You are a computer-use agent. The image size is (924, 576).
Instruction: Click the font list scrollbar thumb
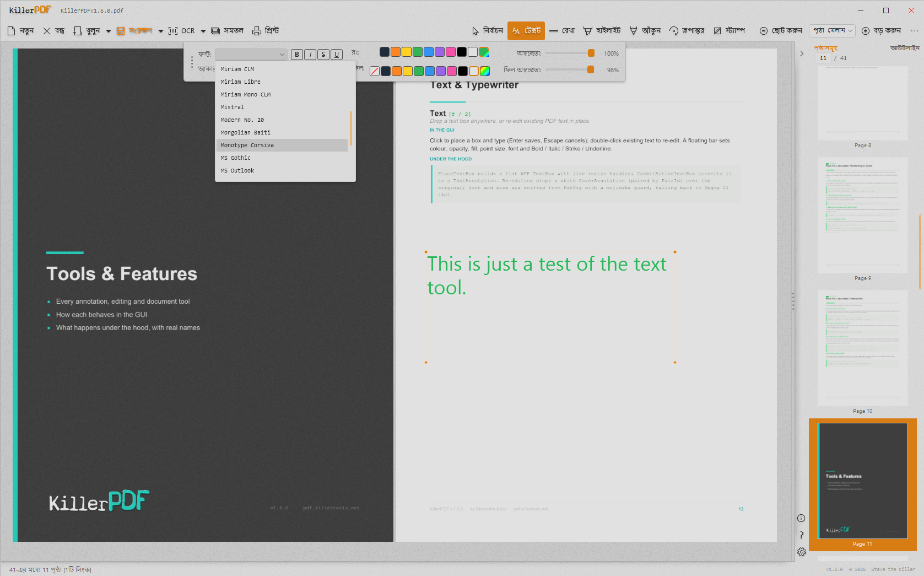tap(351, 128)
